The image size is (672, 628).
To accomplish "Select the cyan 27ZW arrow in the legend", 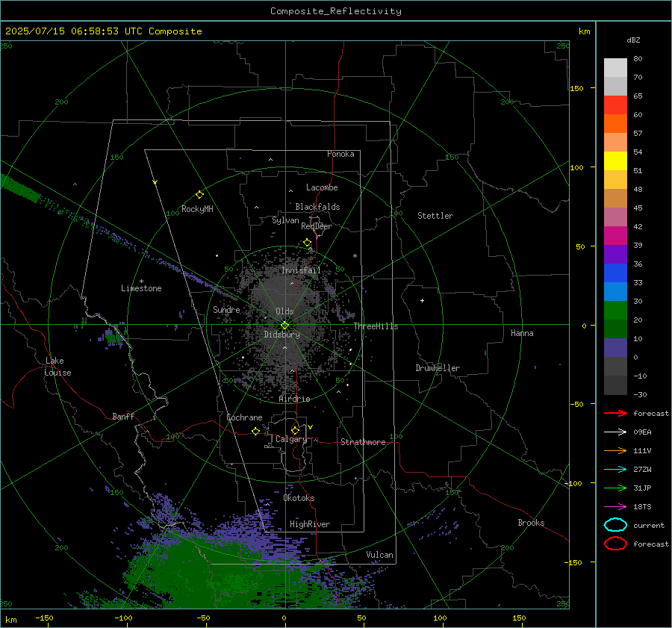I will tap(615, 470).
